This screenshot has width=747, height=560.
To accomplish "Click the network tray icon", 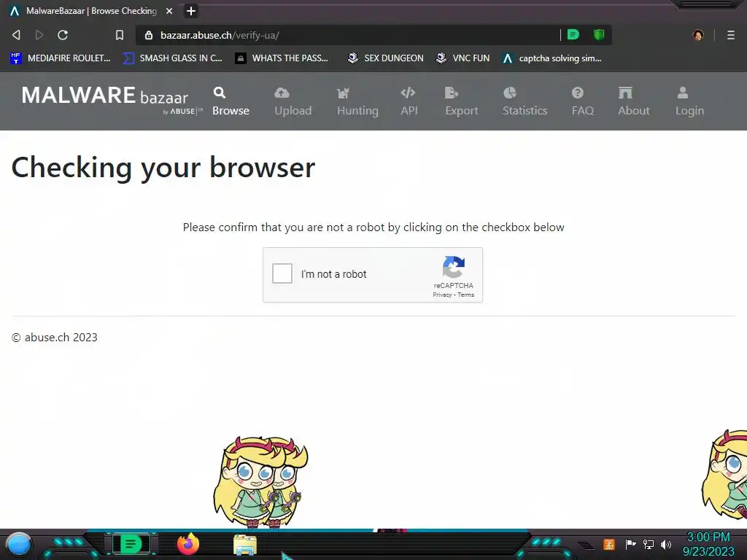I will click(649, 544).
